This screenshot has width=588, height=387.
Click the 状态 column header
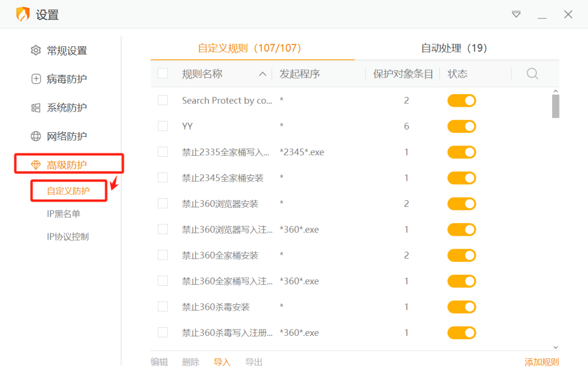click(x=457, y=74)
